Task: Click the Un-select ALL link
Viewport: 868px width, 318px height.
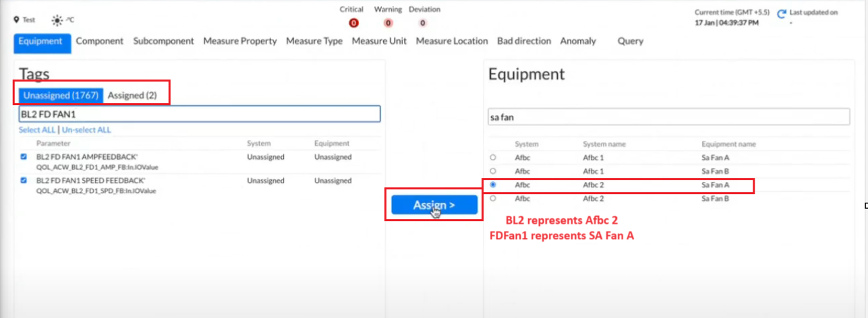Action: coord(86,129)
